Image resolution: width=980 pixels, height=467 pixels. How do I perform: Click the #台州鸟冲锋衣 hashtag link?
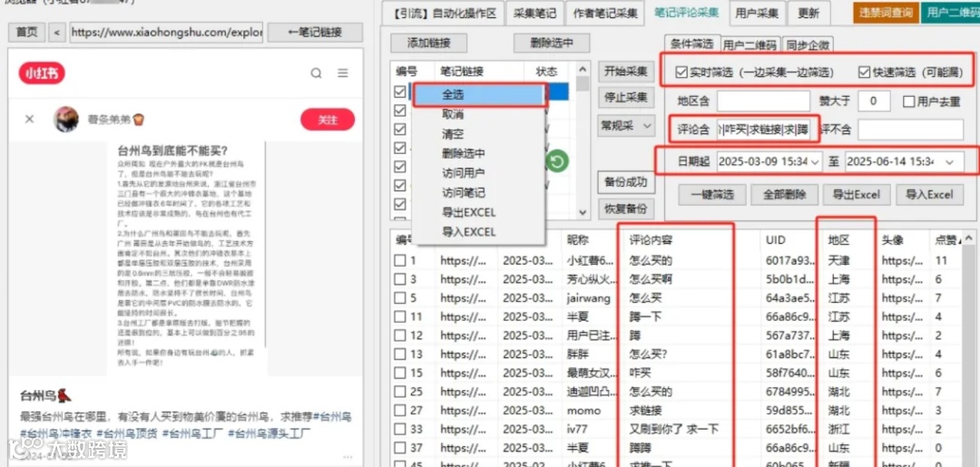tap(56, 433)
